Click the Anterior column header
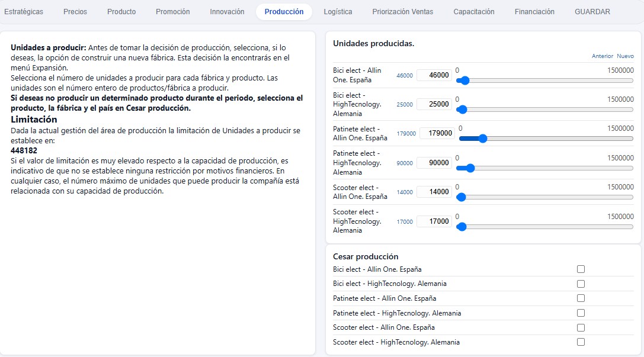 (x=602, y=56)
